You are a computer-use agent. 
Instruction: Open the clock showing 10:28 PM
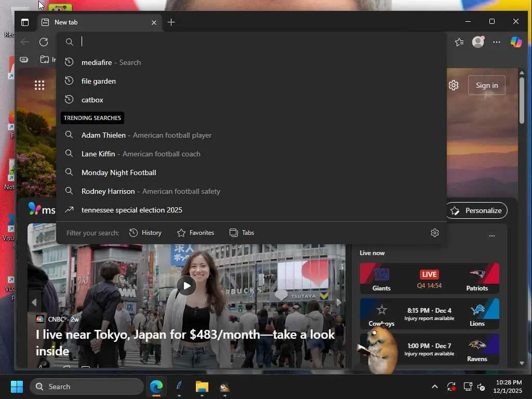[508, 387]
